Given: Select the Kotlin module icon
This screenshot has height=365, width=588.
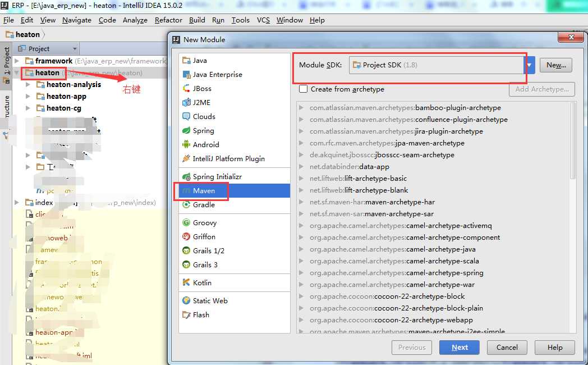Looking at the screenshot, I should pyautogui.click(x=186, y=282).
